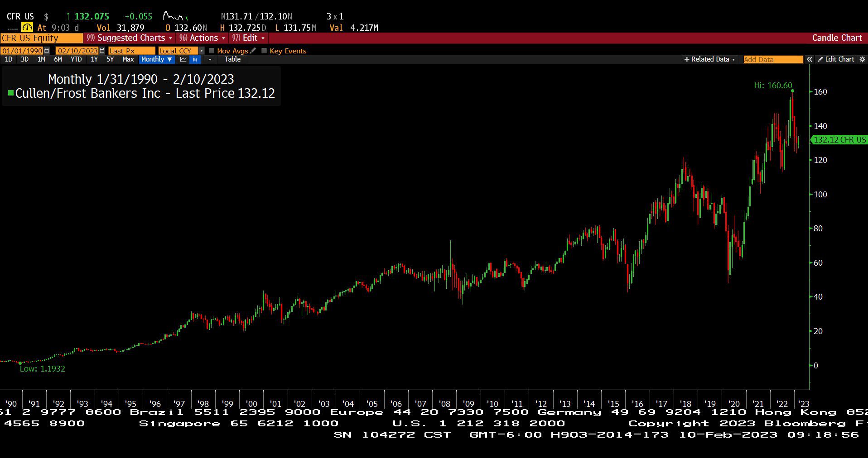
Task: Switch to line chart type icon
Action: 183,59
